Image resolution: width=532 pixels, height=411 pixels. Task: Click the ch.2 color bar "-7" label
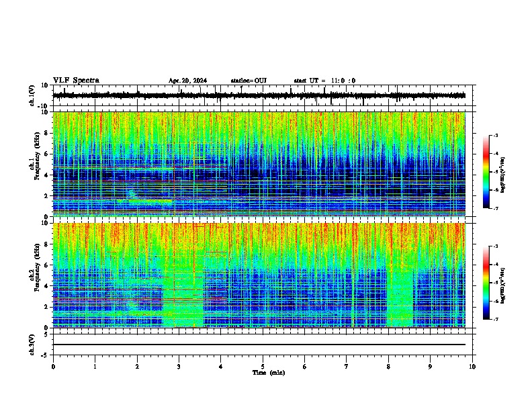(x=495, y=319)
